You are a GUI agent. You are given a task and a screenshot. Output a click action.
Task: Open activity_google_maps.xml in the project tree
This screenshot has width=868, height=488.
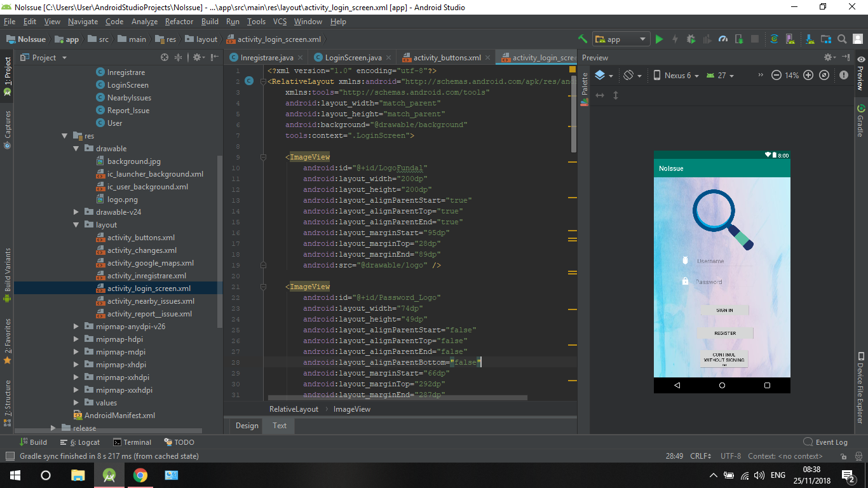[151, 263]
